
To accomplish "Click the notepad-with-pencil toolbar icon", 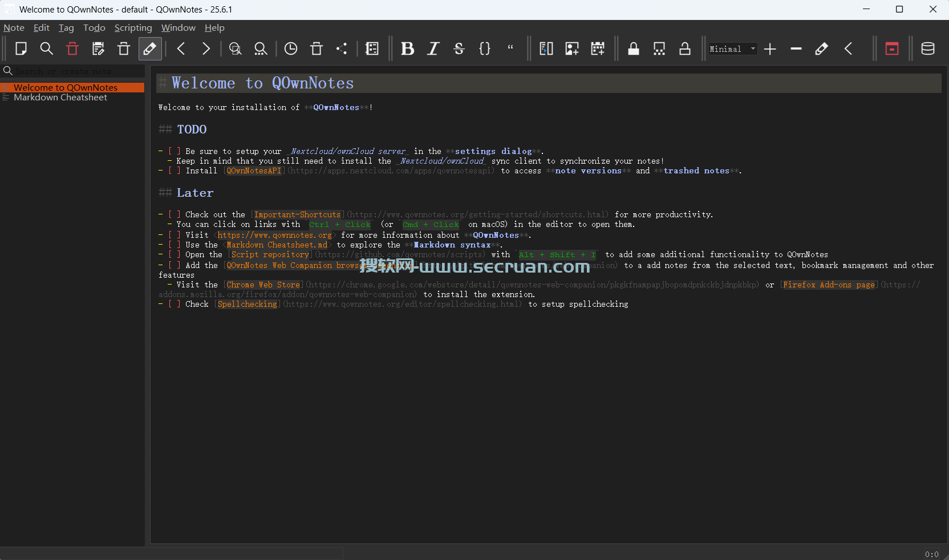I will point(98,49).
